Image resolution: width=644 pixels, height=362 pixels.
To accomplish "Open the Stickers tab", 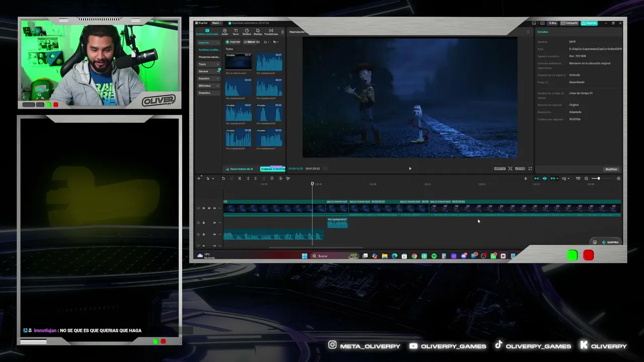I will point(247,32).
